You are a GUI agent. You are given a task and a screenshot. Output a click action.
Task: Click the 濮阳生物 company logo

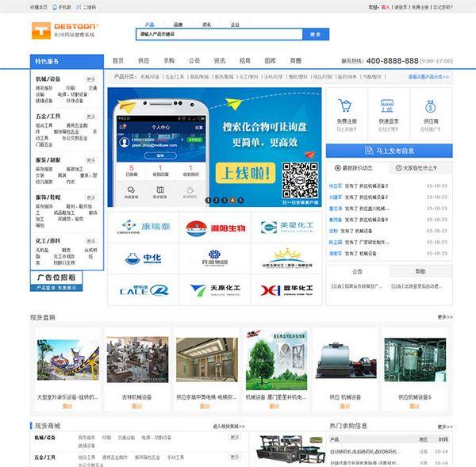[215, 228]
